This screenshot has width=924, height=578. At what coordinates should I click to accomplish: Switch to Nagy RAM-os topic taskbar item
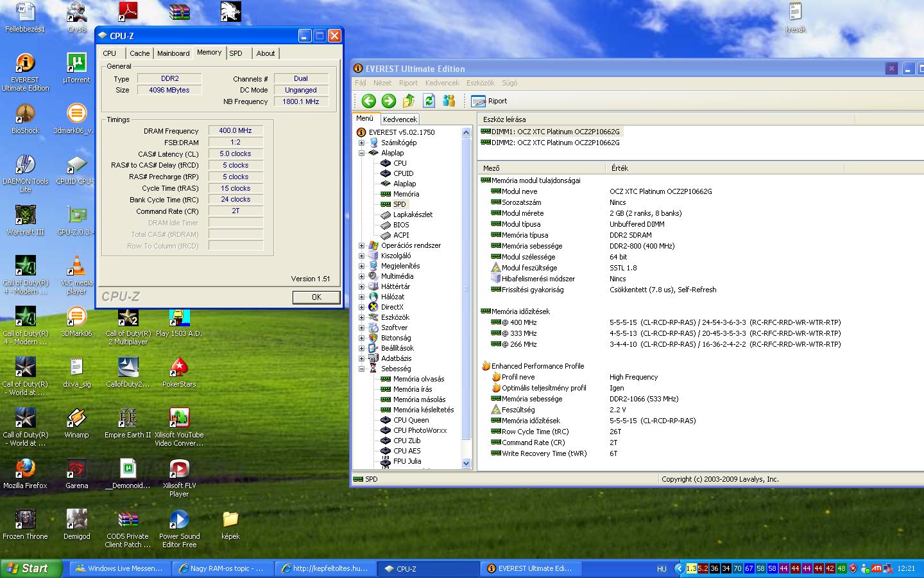[223, 568]
